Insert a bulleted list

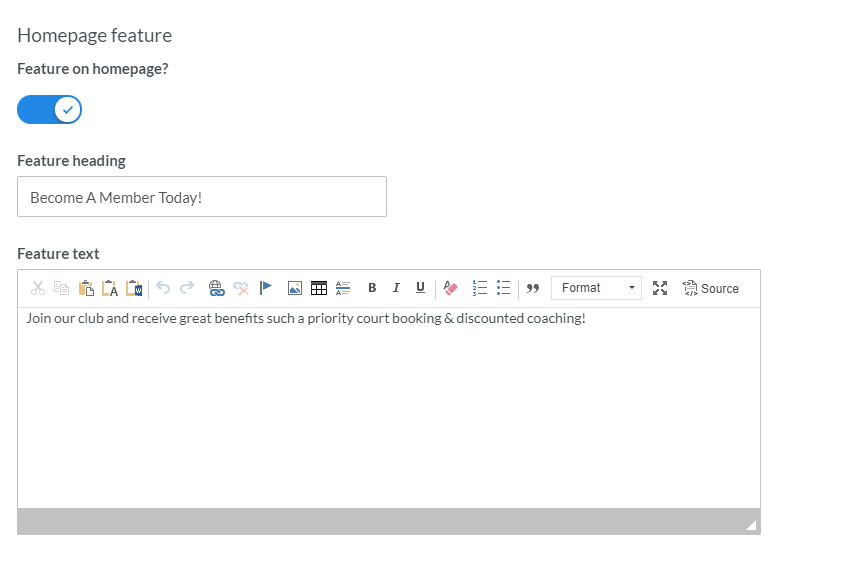[x=504, y=288]
